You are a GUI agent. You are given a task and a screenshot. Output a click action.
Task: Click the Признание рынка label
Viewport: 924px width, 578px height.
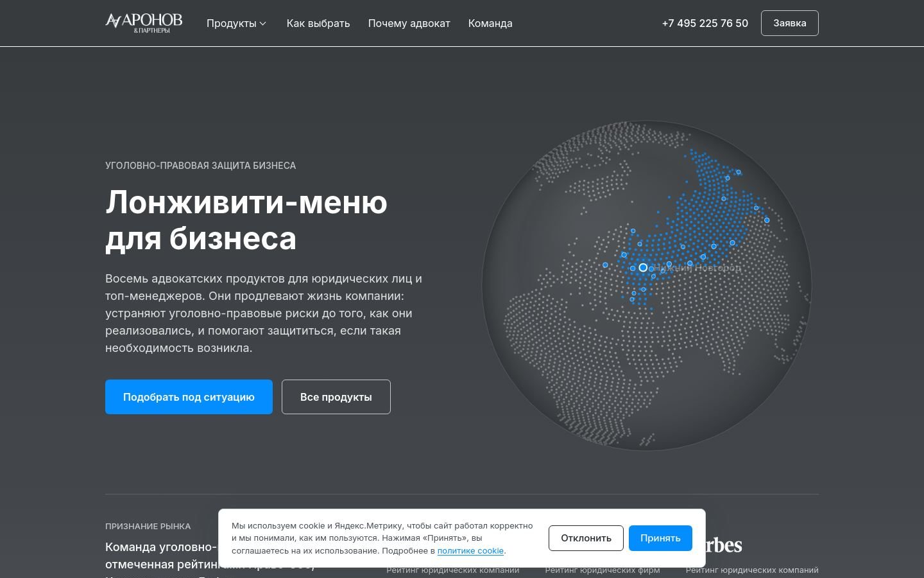(148, 526)
